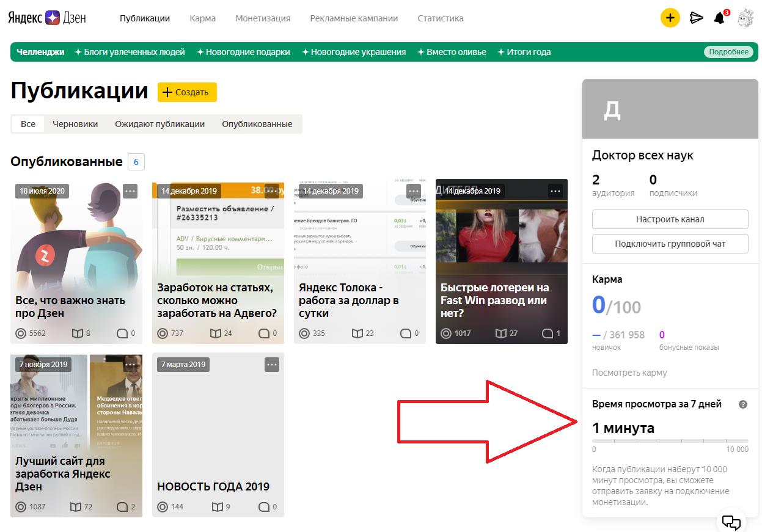Select the 'Все' filter tab
The height and width of the screenshot is (532, 762).
28,124
